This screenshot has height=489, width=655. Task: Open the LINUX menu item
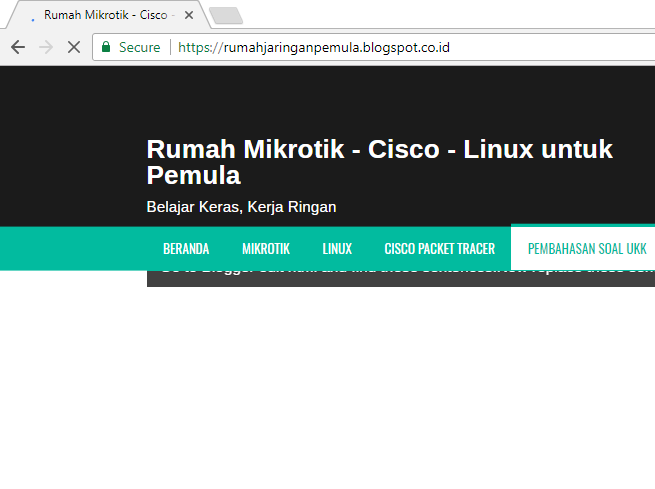coord(337,248)
